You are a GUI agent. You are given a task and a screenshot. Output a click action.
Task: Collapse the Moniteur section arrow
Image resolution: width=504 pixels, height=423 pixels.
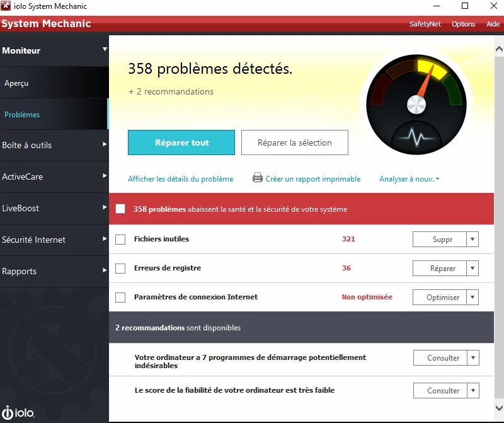(x=105, y=49)
